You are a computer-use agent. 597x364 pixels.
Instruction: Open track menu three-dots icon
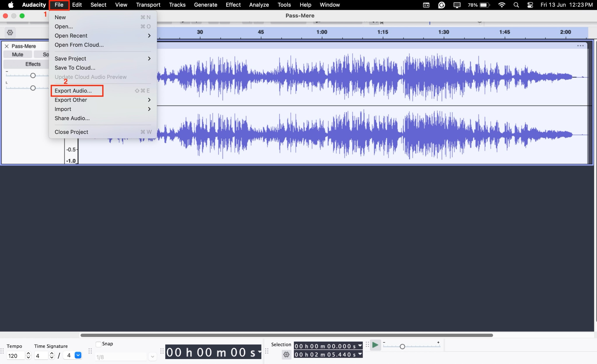pos(580,45)
